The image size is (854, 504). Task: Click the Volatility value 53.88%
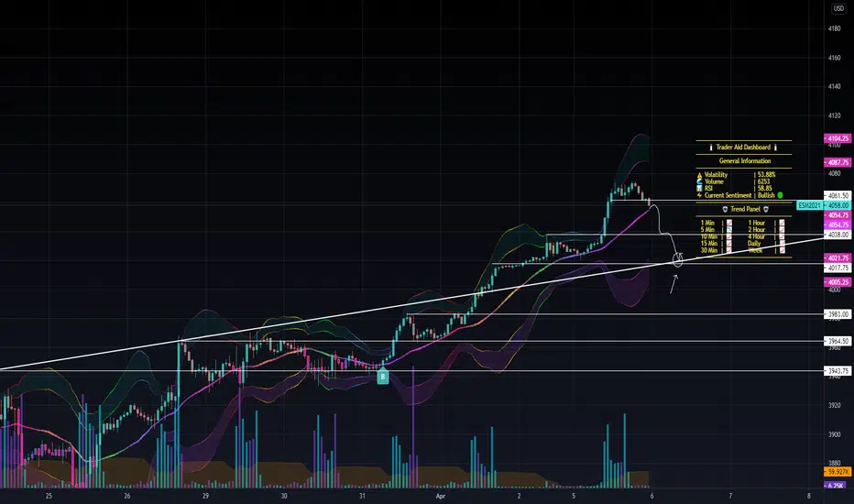pyautogui.click(x=766, y=175)
